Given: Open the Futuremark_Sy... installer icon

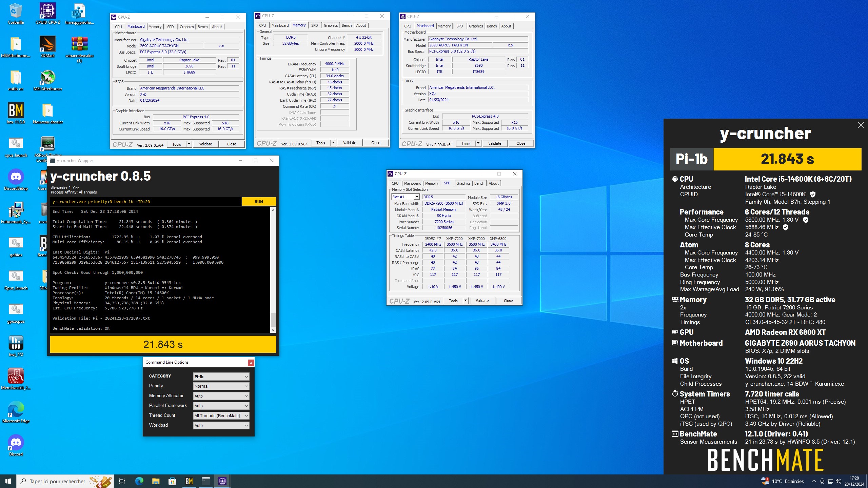Looking at the screenshot, I should pyautogui.click(x=16, y=213).
